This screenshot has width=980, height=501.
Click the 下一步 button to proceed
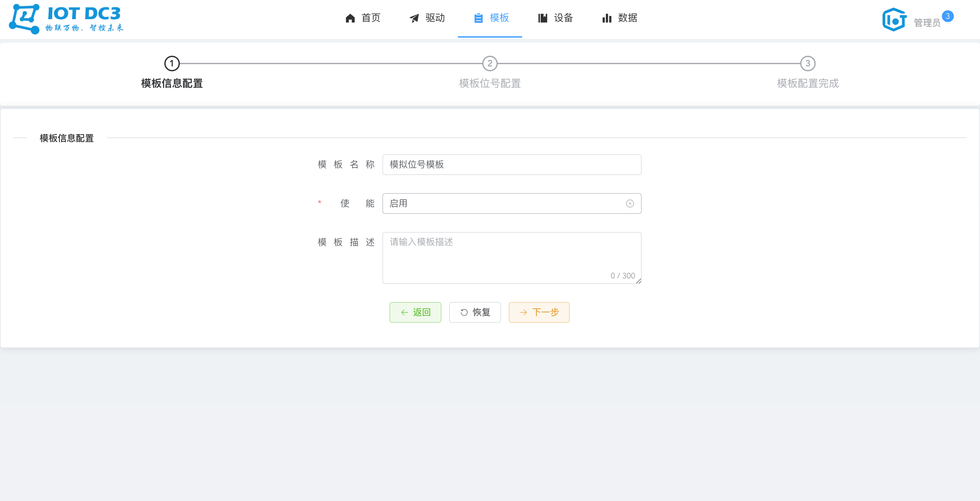pyautogui.click(x=539, y=312)
